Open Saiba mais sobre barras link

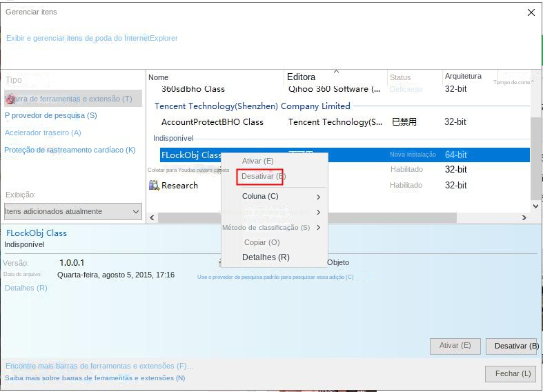[x=95, y=378]
